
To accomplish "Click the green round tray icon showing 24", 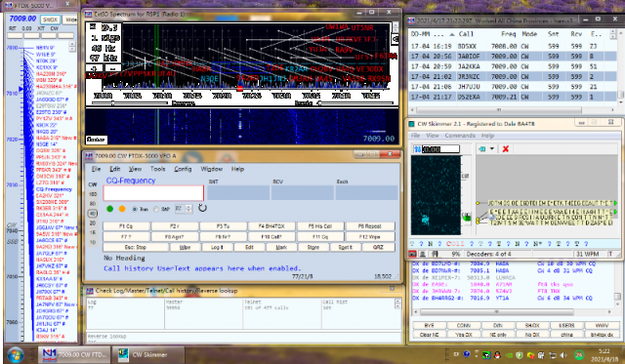I will (579, 355).
